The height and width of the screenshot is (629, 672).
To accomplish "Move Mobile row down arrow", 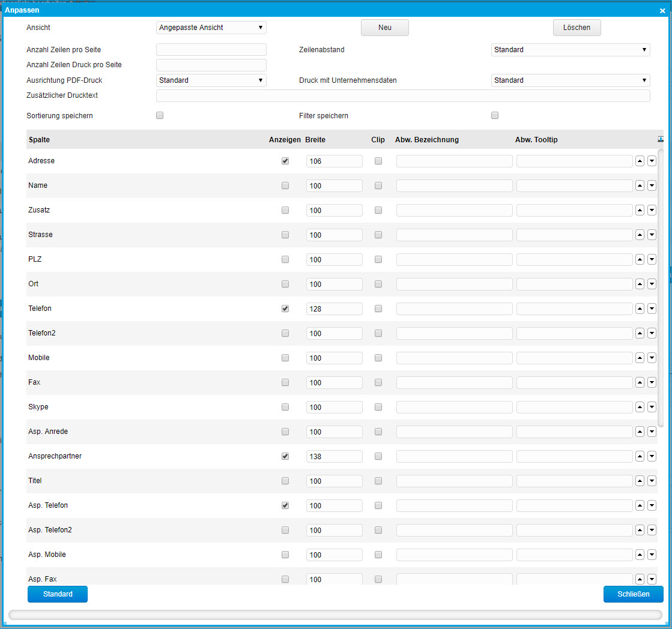I will [x=652, y=358].
